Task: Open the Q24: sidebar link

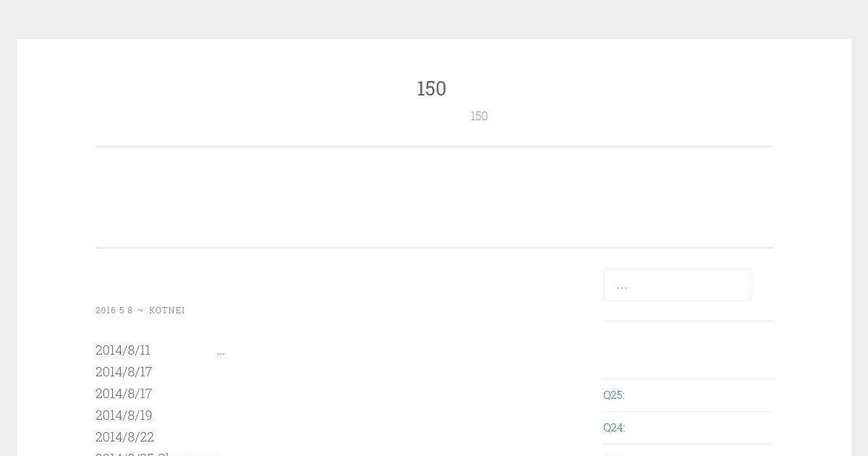Action: (x=614, y=427)
